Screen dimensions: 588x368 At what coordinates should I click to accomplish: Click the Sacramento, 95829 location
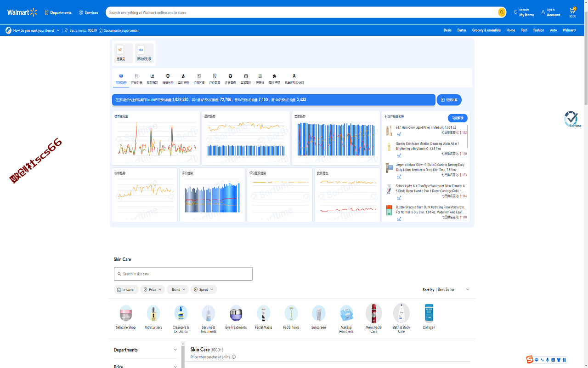click(81, 30)
